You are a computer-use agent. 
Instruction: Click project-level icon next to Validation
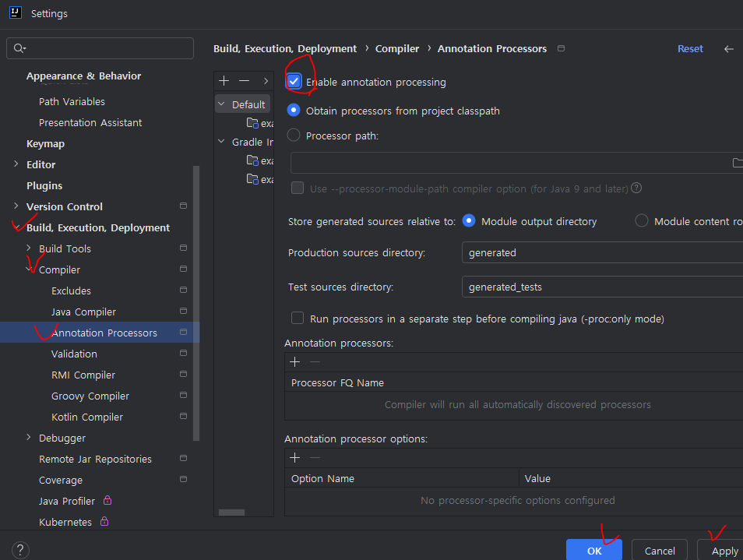[x=183, y=353]
